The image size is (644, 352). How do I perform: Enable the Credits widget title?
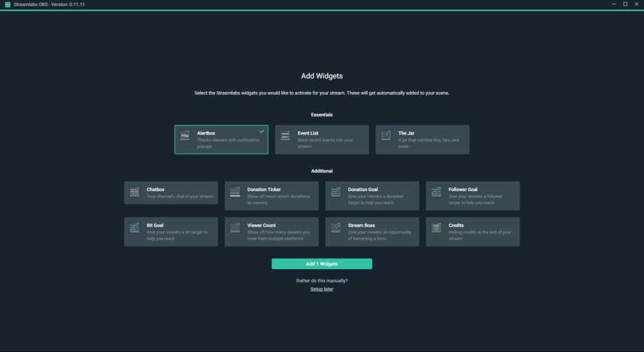pos(457,225)
